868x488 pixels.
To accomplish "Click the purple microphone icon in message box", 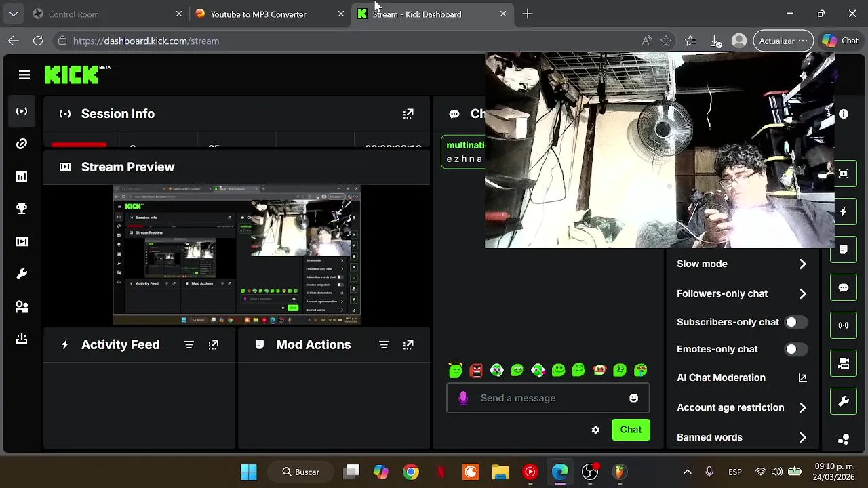I will (463, 398).
